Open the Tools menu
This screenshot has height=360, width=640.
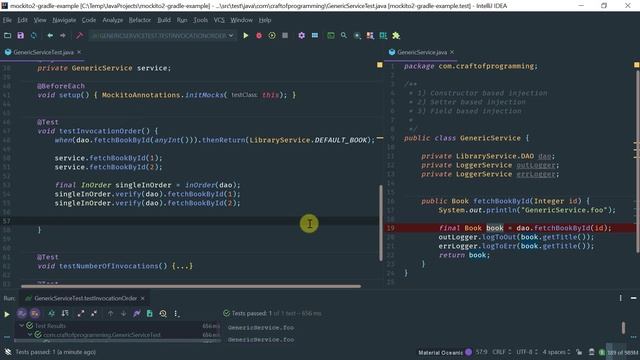(200, 20)
